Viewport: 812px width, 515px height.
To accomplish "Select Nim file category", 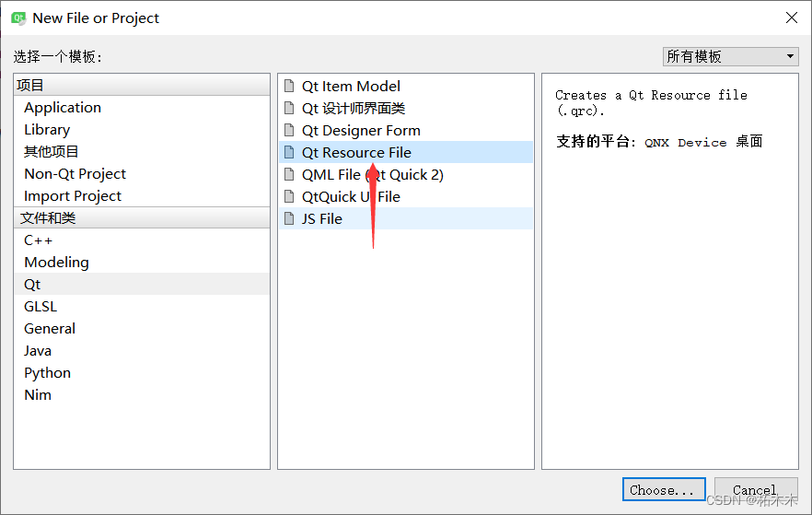I will (x=142, y=395).
